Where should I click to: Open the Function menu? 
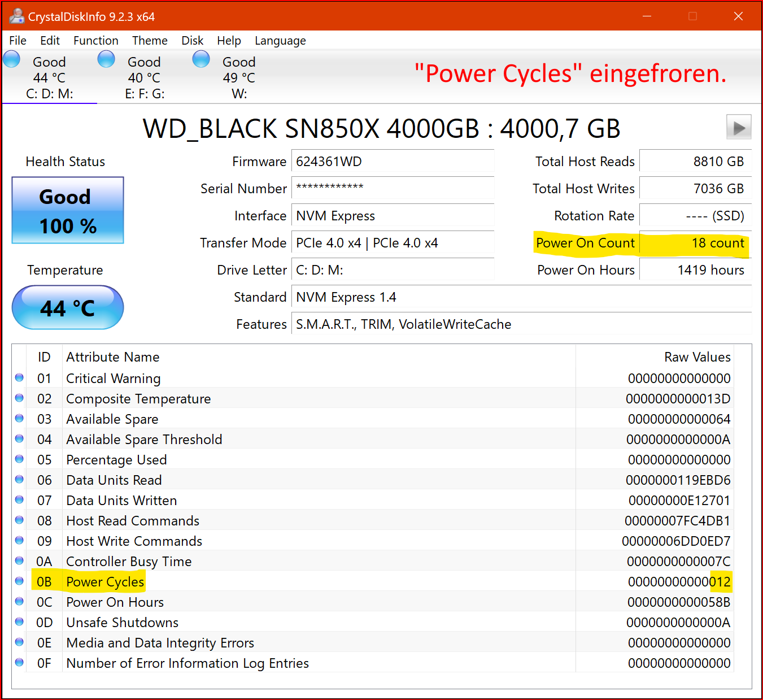(96, 41)
